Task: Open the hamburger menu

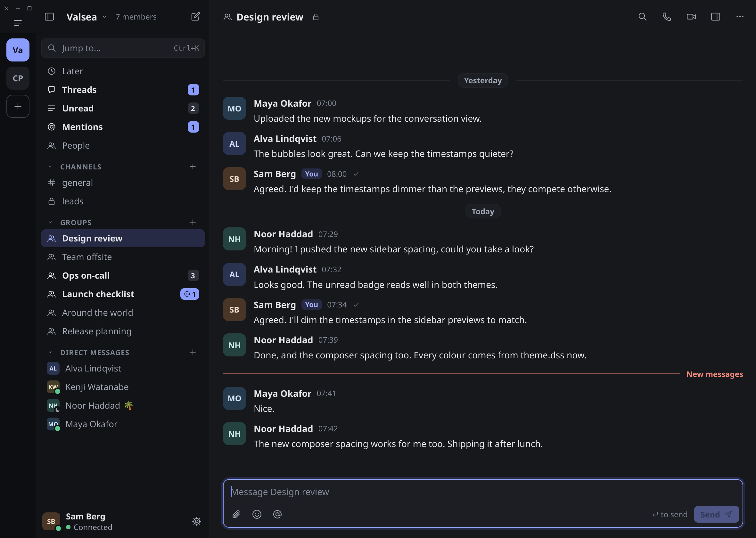Action: pos(18,23)
